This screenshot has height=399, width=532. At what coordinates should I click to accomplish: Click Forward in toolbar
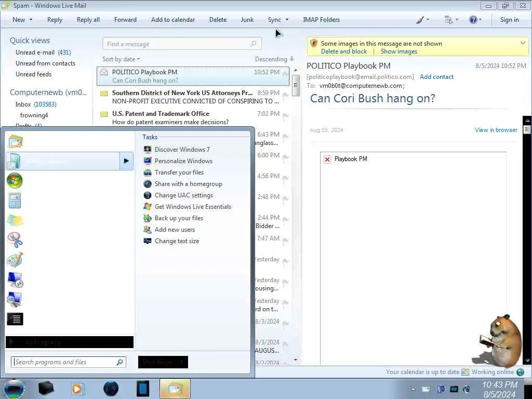[x=125, y=20]
